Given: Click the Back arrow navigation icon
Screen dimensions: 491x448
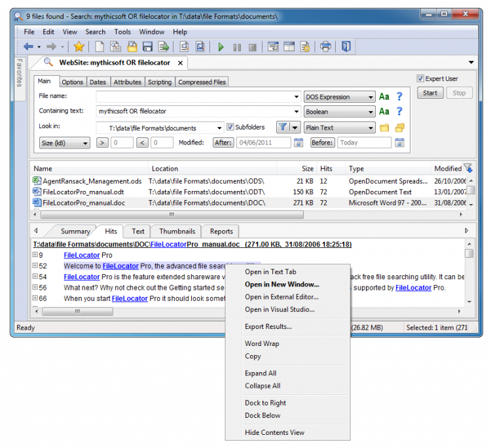Looking at the screenshot, I should pos(28,46).
